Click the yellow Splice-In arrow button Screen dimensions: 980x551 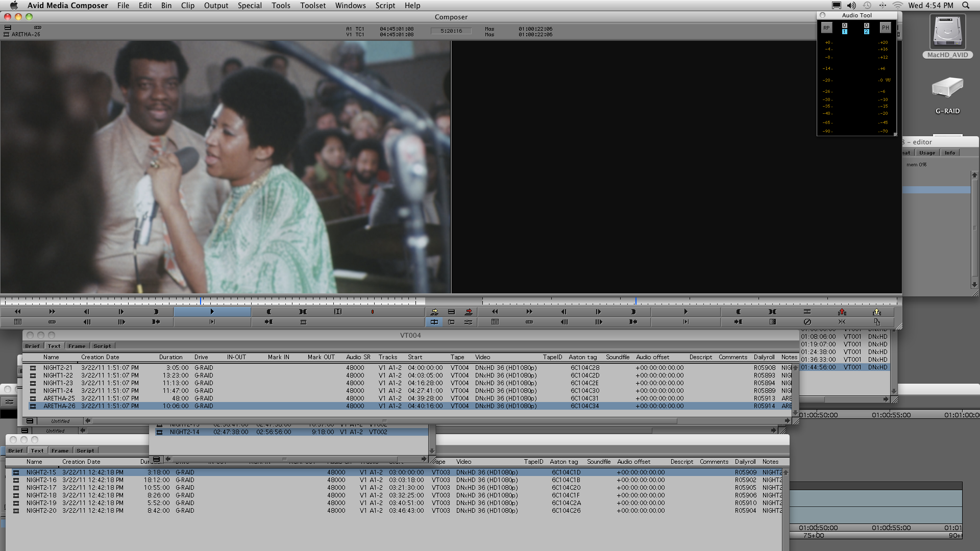(x=434, y=312)
